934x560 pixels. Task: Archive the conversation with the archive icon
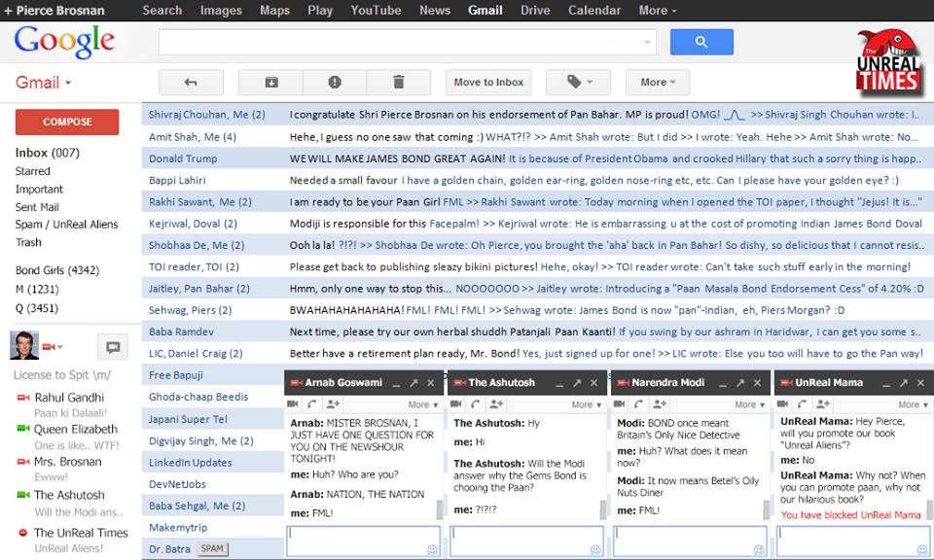pyautogui.click(x=271, y=82)
